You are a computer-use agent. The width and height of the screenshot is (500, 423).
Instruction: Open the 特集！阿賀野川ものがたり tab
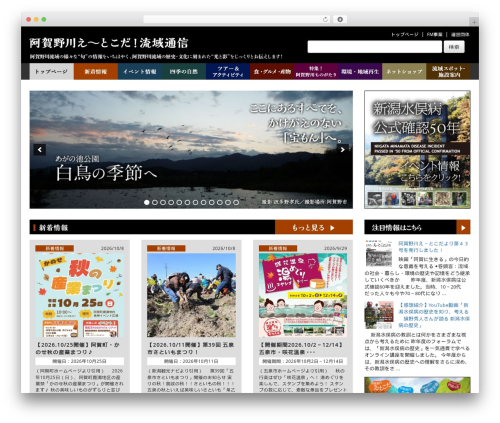pyautogui.click(x=316, y=71)
